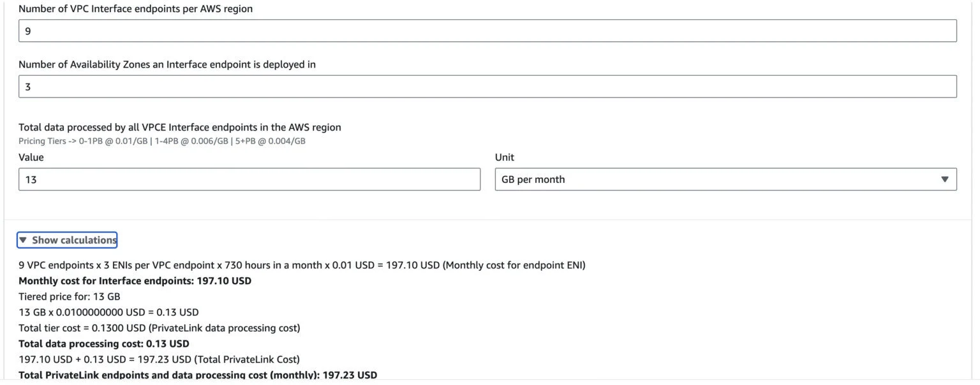This screenshot has width=980, height=385.
Task: Click the Total PrivateLink Cost sum line
Action: coord(160,360)
